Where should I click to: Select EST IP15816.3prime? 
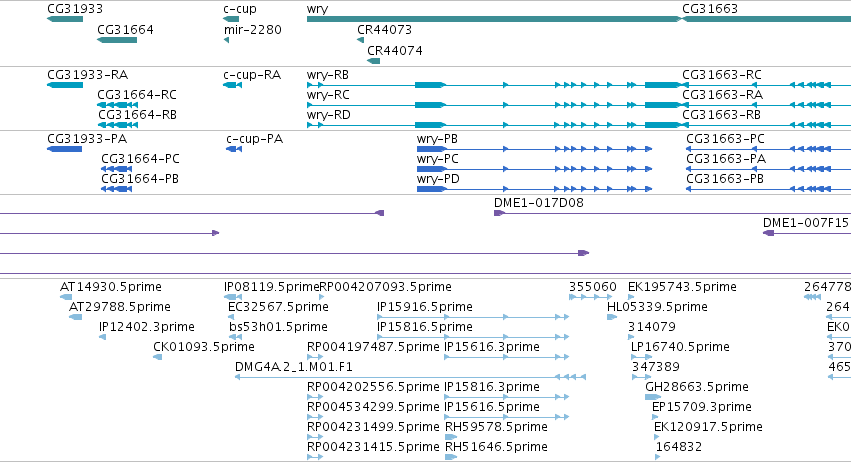(506, 397)
